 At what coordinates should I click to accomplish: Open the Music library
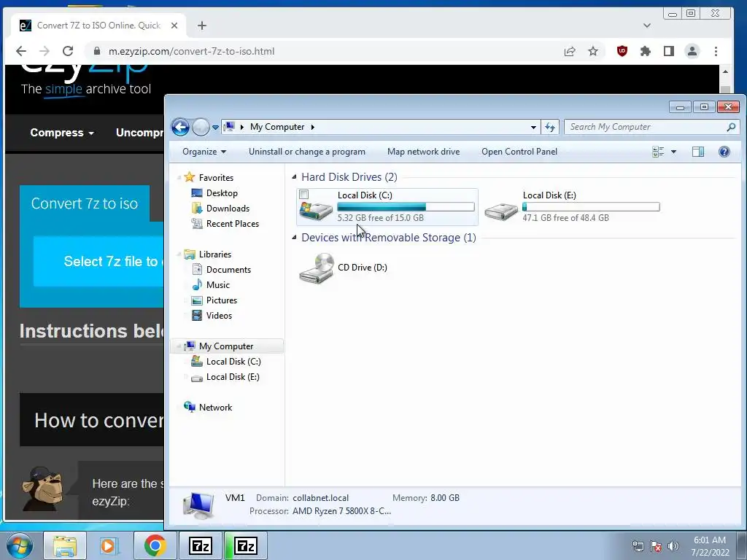217,285
